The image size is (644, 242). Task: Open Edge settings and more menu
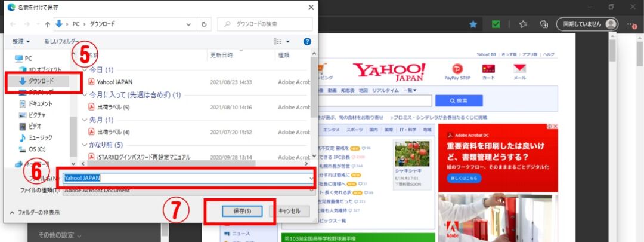[x=631, y=24]
